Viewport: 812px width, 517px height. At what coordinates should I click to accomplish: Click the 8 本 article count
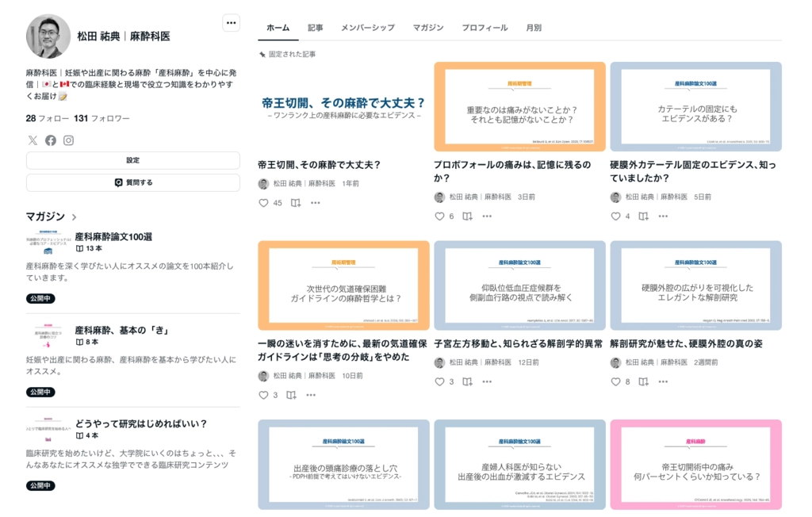(87, 342)
